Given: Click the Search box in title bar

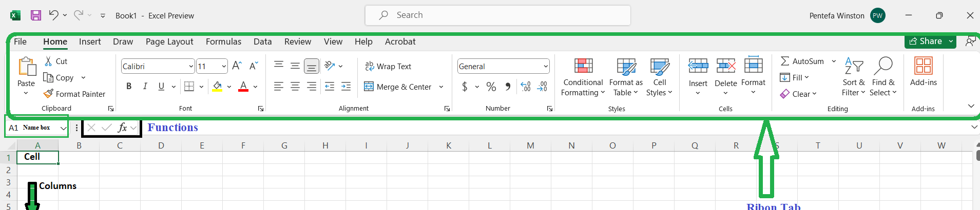Looking at the screenshot, I should 497,15.
